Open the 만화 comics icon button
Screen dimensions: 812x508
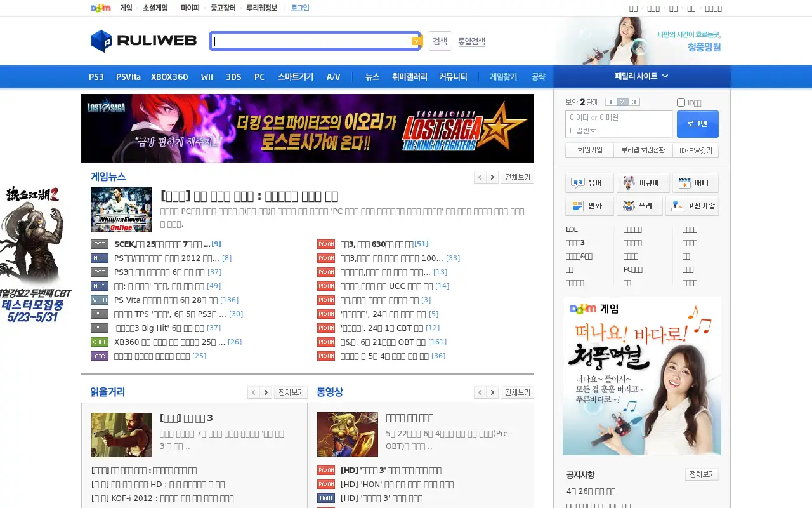coord(589,206)
